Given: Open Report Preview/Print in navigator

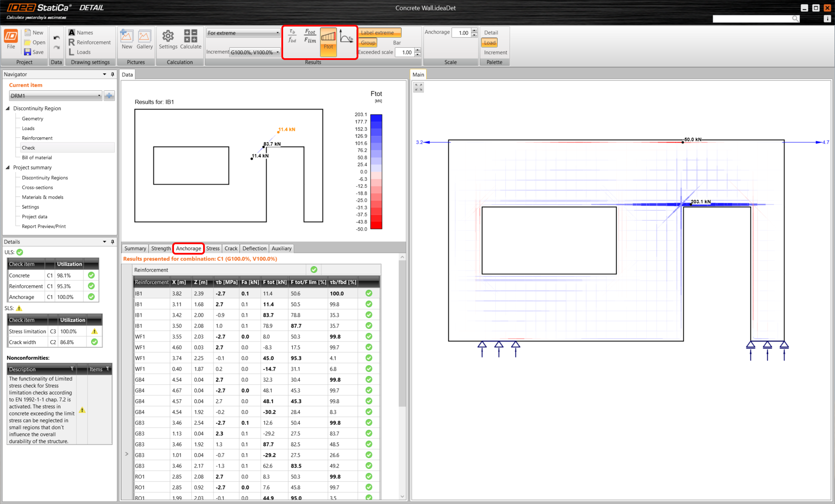Looking at the screenshot, I should (43, 226).
